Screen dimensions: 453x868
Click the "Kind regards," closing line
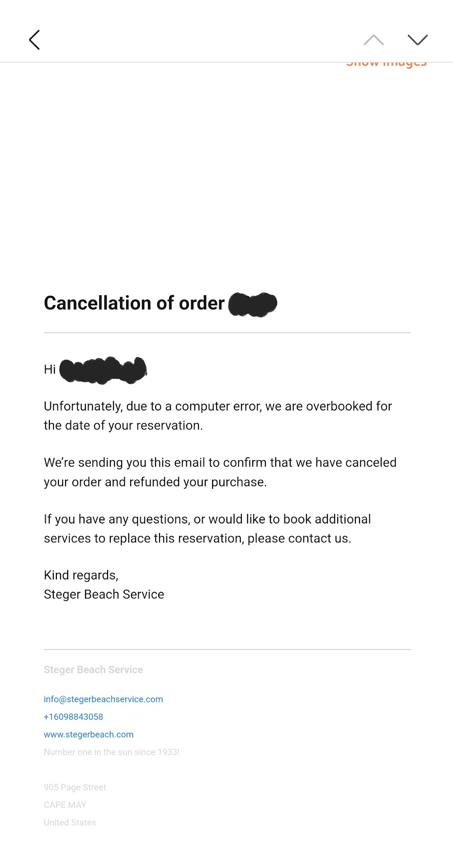tap(81, 575)
